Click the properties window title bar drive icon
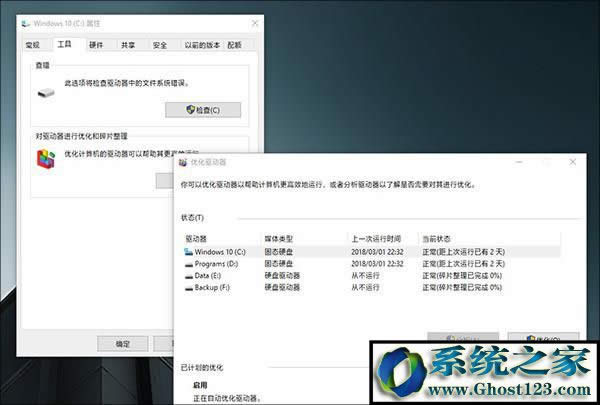Screen dimensions: 600x405 click(27, 20)
